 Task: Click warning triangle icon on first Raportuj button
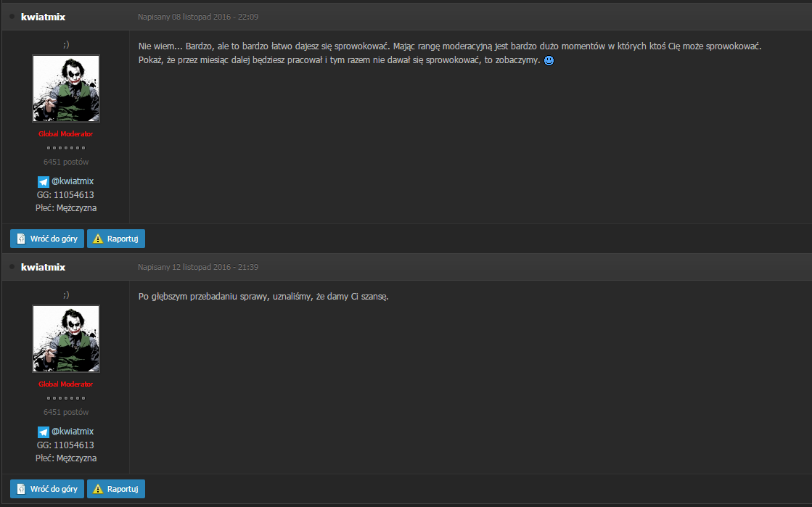point(98,239)
